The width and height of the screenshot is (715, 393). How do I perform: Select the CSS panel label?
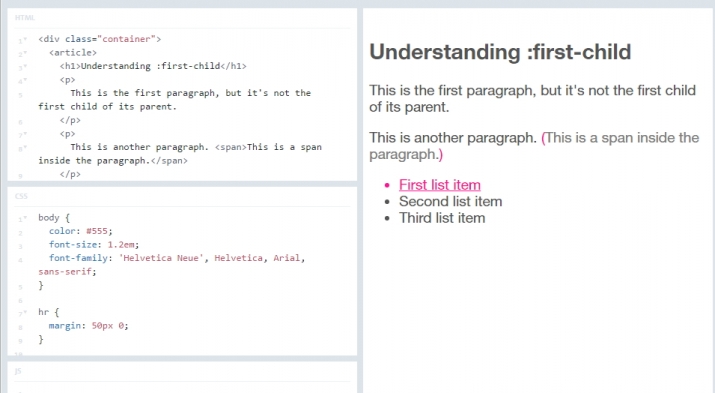click(x=21, y=196)
